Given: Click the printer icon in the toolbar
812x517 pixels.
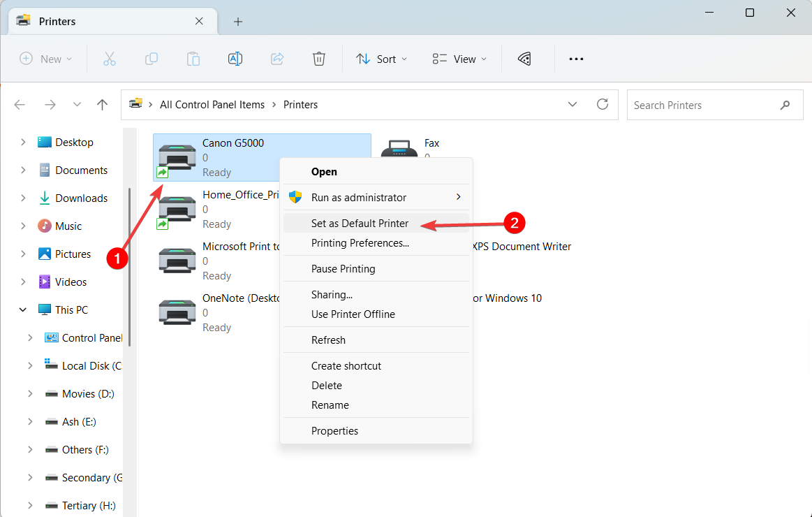Looking at the screenshot, I should coord(524,59).
